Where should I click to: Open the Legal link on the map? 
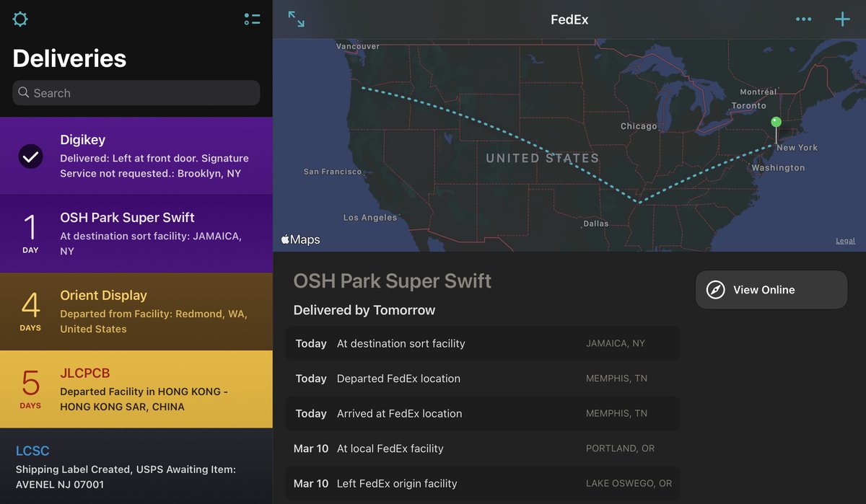846,241
